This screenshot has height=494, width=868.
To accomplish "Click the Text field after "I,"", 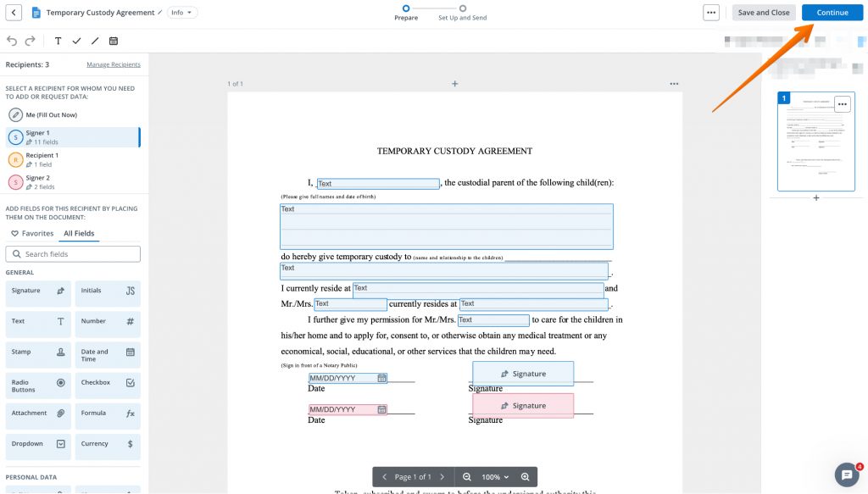I will click(x=378, y=184).
